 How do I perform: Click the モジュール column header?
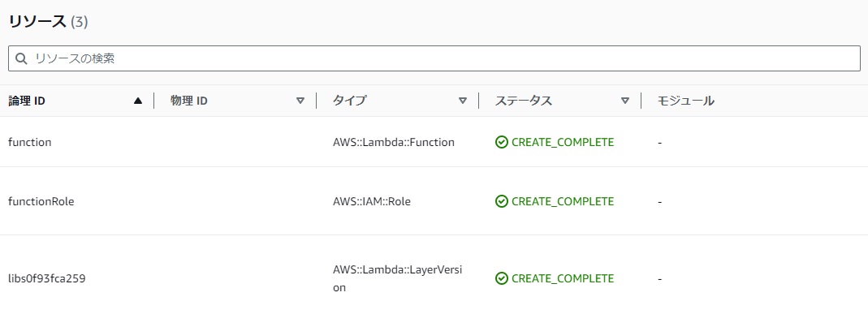685,101
